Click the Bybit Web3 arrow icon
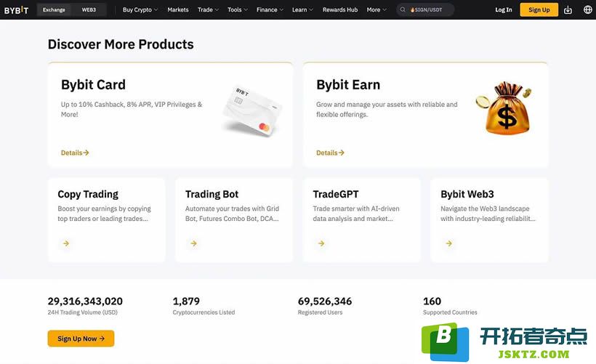The image size is (596, 364). coord(449,243)
